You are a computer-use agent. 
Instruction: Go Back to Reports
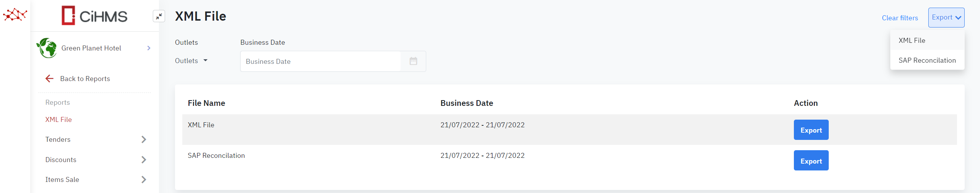(x=85, y=79)
